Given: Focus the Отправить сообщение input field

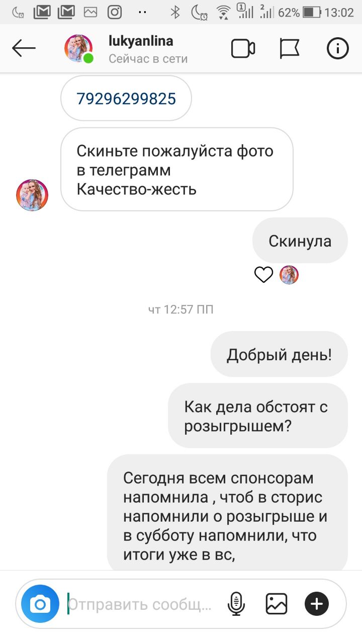Looking at the screenshot, I should (141, 604).
